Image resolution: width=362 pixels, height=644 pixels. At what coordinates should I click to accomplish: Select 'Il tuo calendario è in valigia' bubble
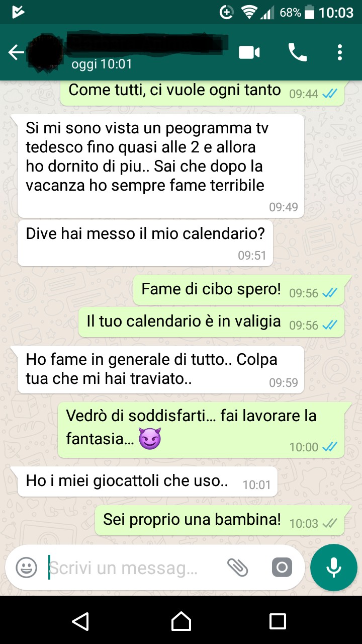coord(211,322)
